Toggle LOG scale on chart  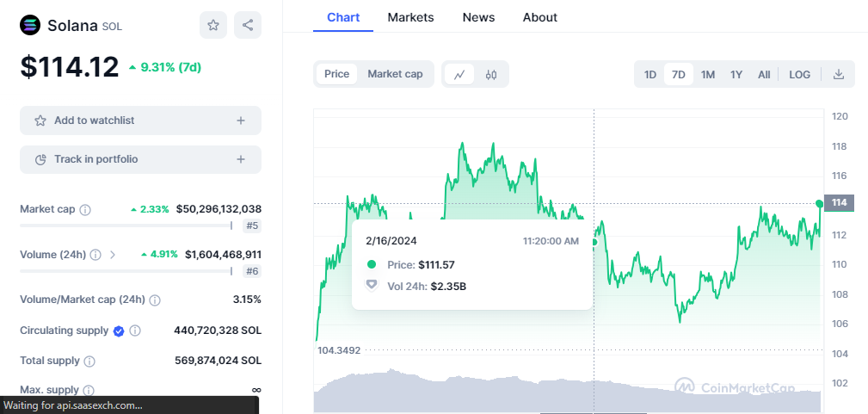(x=799, y=74)
